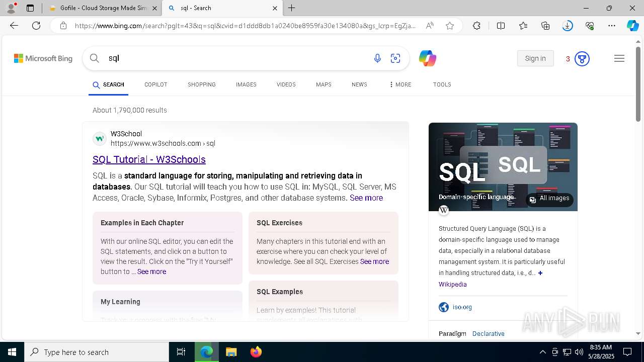
Task: Open a new browser tab with plus
Action: pyautogui.click(x=292, y=8)
